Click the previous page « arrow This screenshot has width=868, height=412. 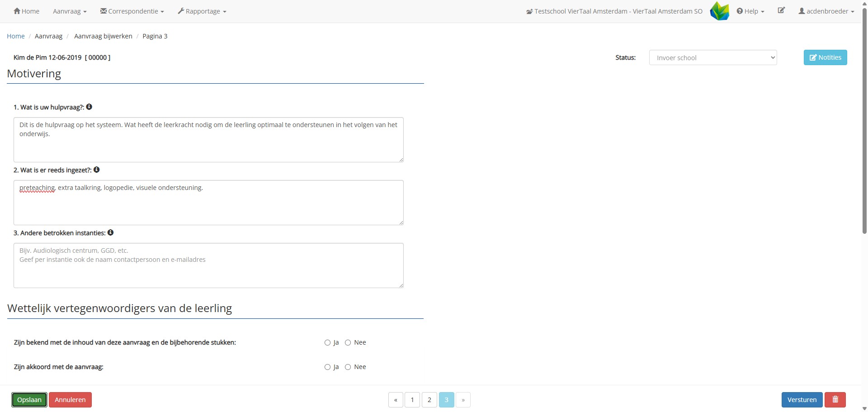[396, 400]
